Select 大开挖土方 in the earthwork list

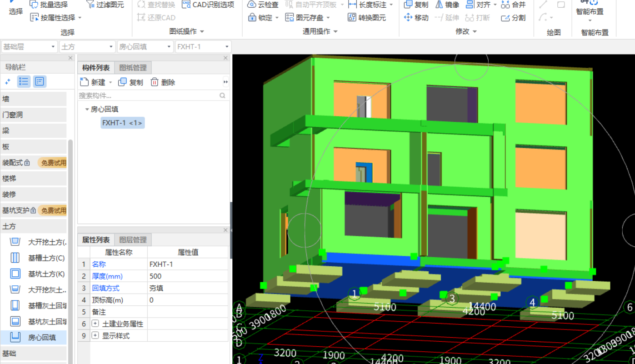(x=38, y=242)
